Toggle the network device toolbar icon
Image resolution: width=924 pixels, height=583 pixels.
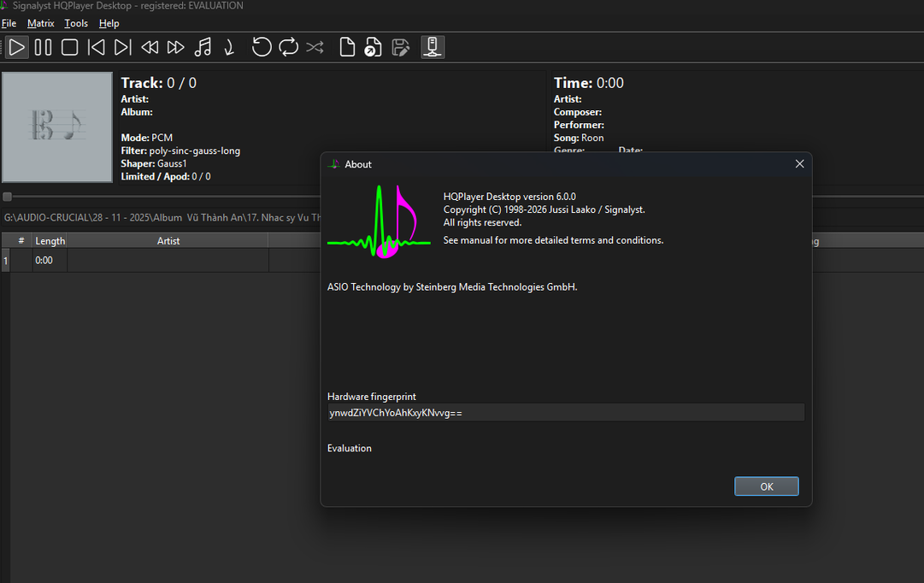pyautogui.click(x=433, y=47)
